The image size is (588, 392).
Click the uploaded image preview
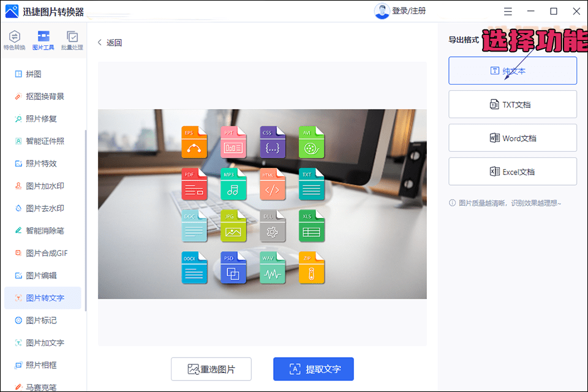[262, 204]
